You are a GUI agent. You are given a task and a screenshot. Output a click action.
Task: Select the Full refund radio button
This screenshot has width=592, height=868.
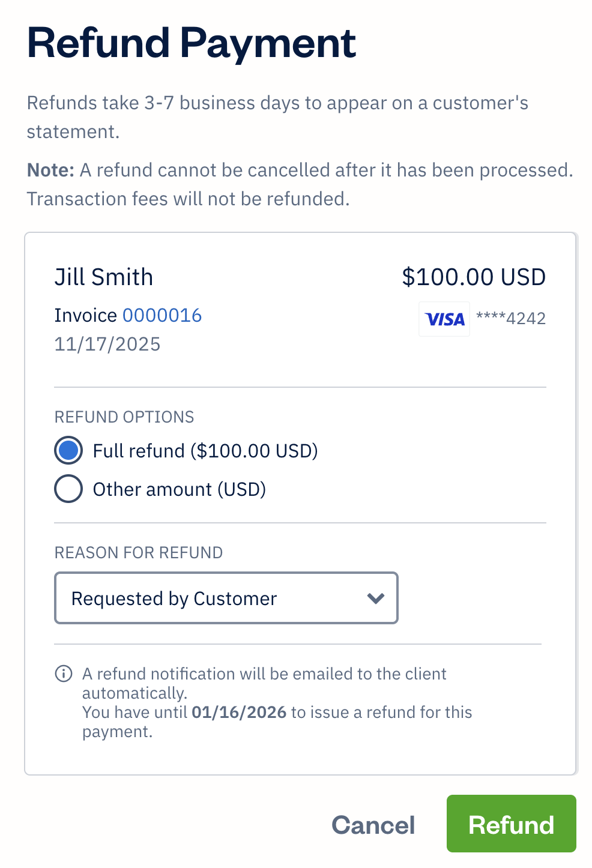(x=68, y=450)
